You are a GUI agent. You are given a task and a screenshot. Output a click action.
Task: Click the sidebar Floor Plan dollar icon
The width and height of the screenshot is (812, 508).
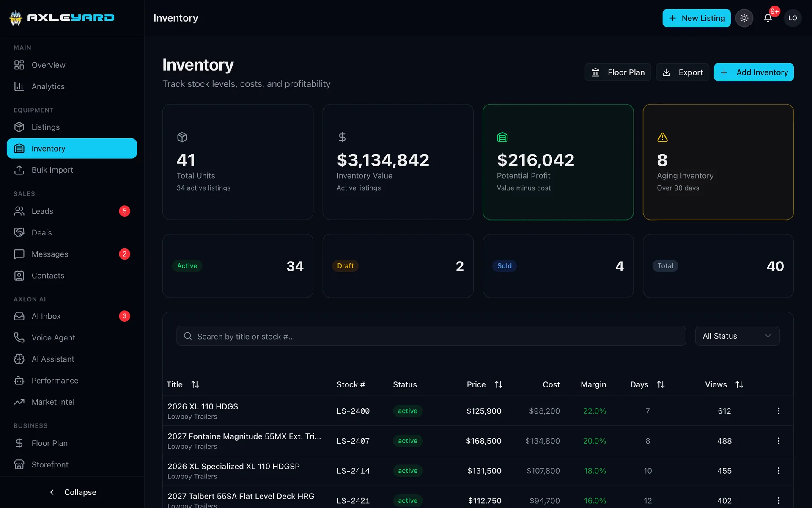[x=19, y=443]
